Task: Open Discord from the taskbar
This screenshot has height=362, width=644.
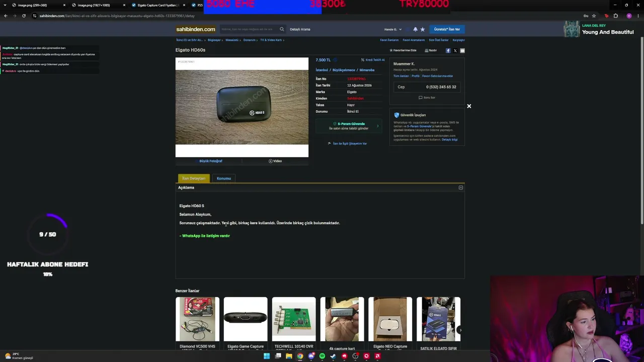Action: (311, 356)
